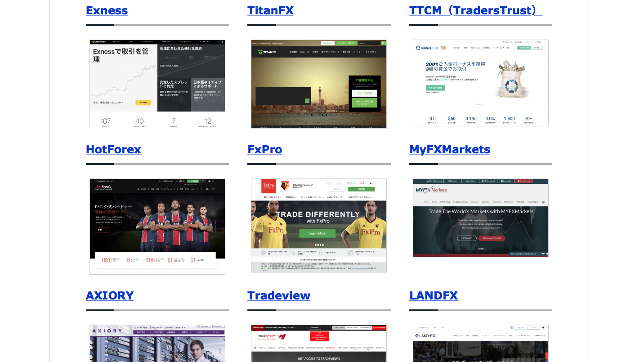The image size is (644, 362).
Task: Select the TradersTrust 200% bonus screenshot
Action: pyautogui.click(x=480, y=83)
